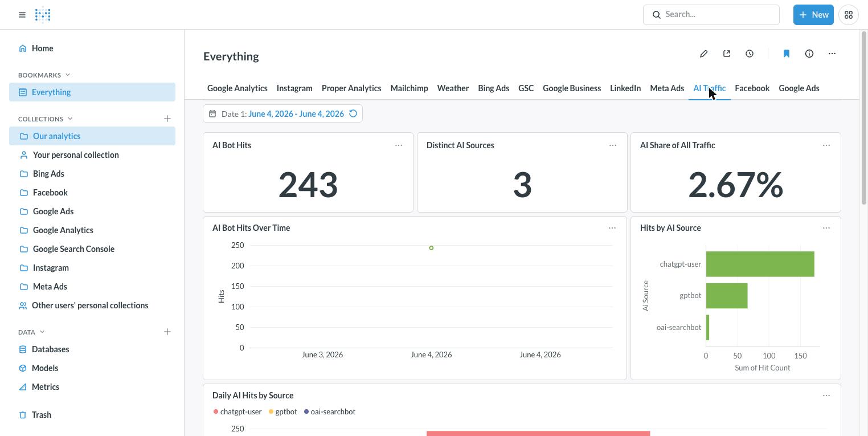Screen dimensions: 868x436
Task: Click the data point in AI Bot Hits Over Time
Action: [x=431, y=248]
